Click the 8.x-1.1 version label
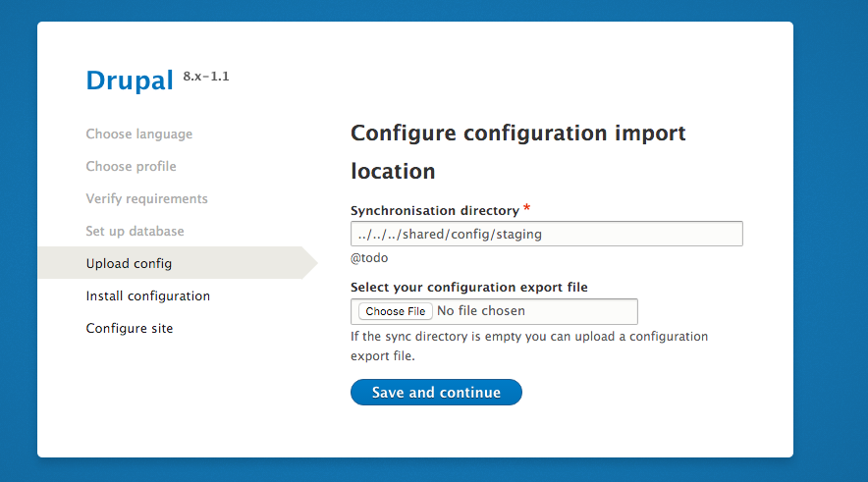 coord(206,76)
